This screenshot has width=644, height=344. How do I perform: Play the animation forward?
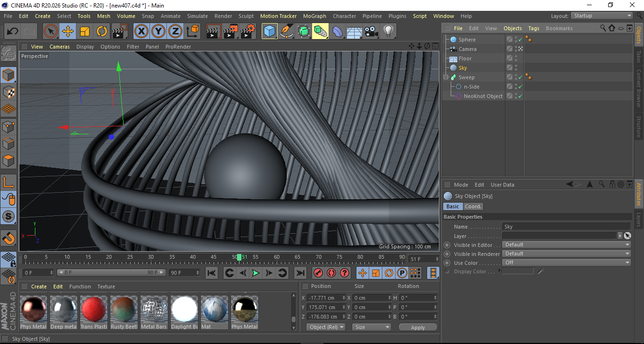(255, 273)
